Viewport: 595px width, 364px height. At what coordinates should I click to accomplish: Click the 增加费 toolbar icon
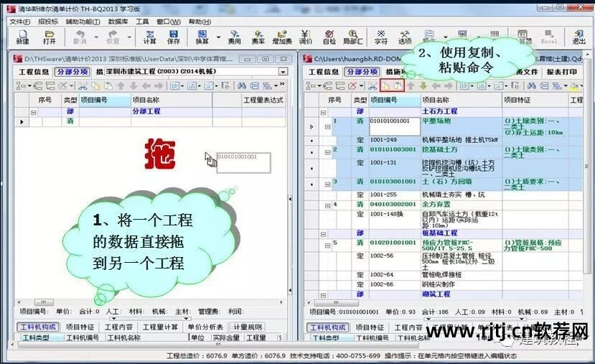[282, 37]
